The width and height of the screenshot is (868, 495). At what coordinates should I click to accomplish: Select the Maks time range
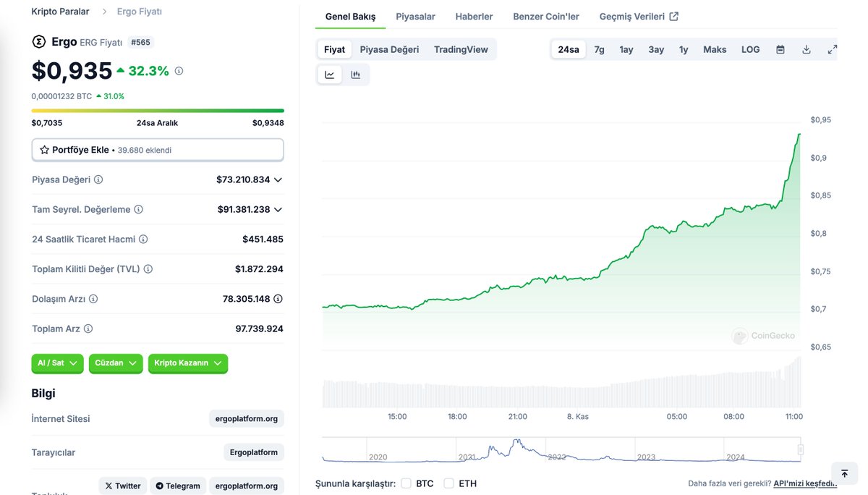(x=715, y=49)
